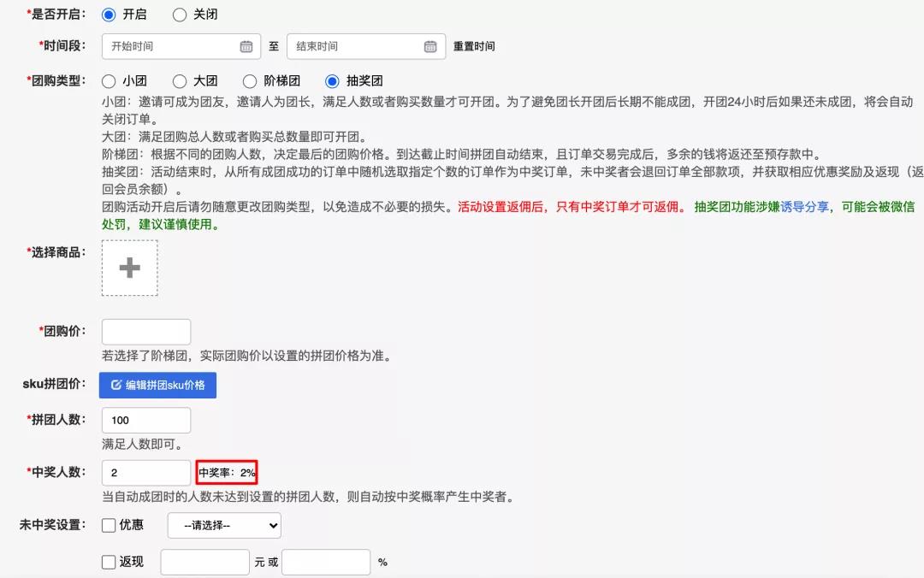The width and height of the screenshot is (924, 578).
Task: Choose 小团 group-buy type
Action: 109,81
